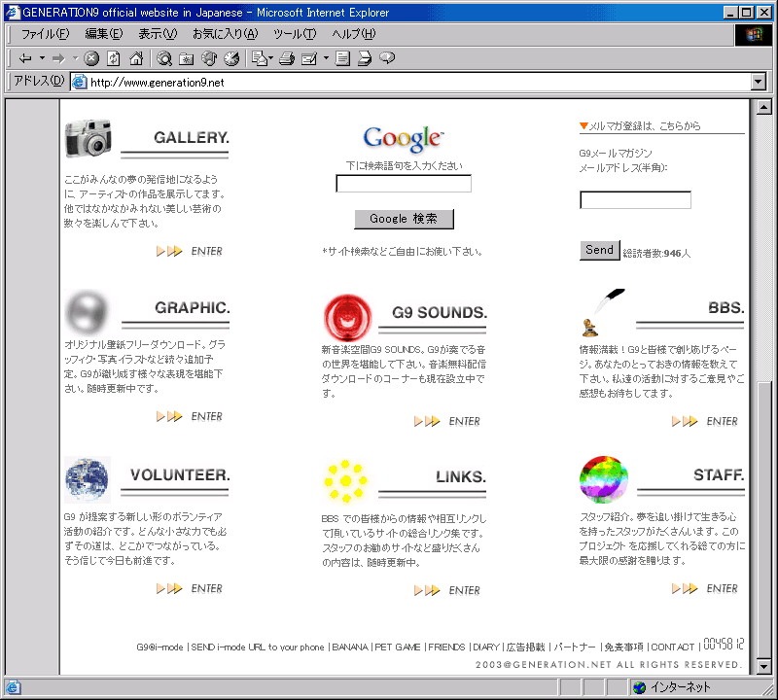Viewport: 778px width, 700px height.
Task: Click the DIARY footer link
Action: point(486,647)
